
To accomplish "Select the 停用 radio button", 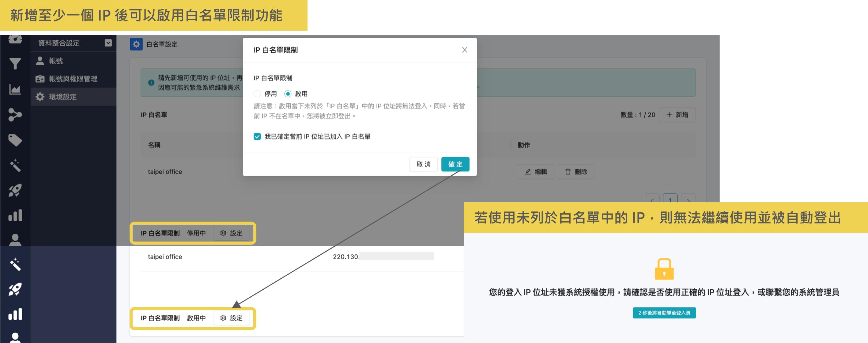I will point(257,93).
